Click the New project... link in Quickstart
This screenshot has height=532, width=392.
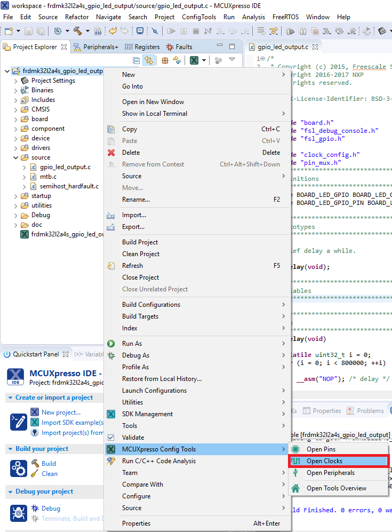pos(61,412)
